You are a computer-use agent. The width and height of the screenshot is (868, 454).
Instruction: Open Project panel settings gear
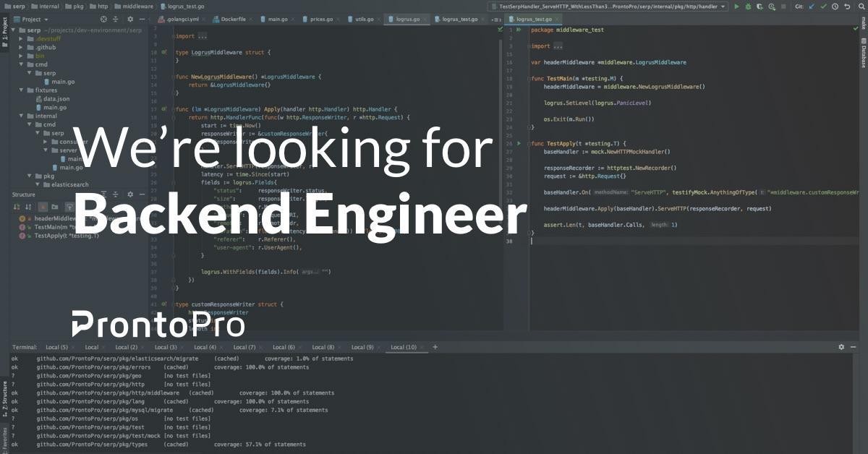(x=130, y=20)
